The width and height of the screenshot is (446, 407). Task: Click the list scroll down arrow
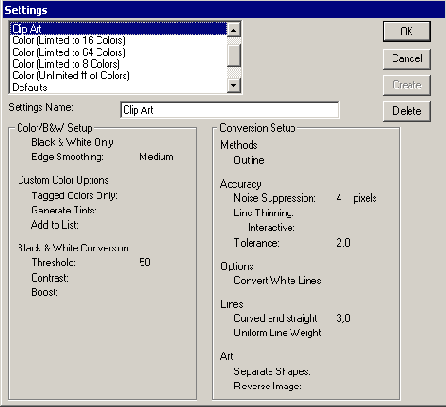pos(234,85)
